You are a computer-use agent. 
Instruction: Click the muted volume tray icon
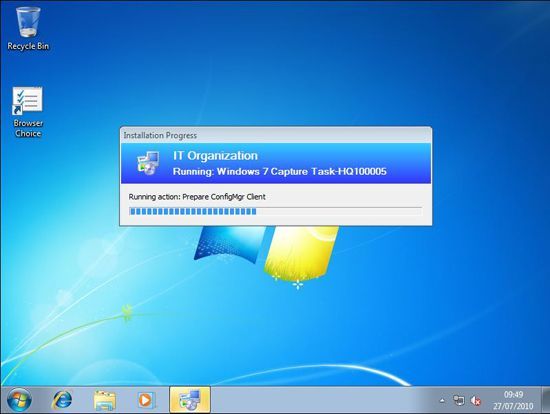475,401
